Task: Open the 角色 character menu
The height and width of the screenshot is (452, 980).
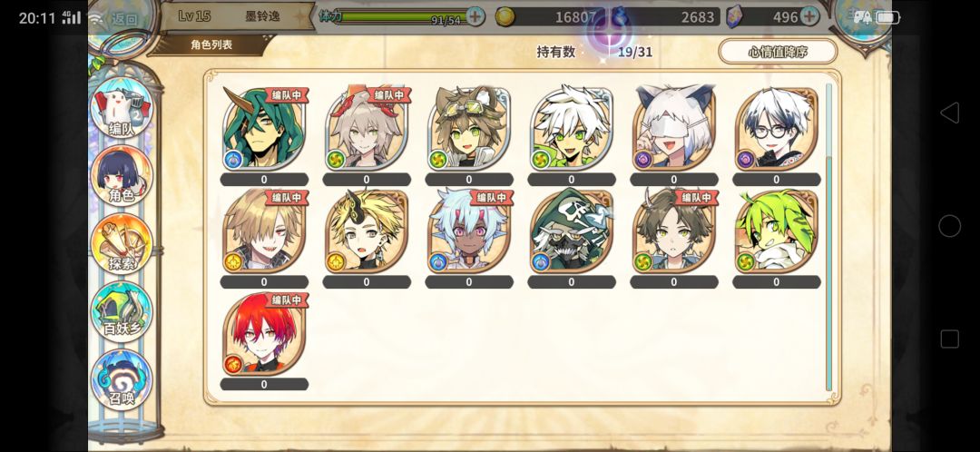Action: [x=122, y=176]
